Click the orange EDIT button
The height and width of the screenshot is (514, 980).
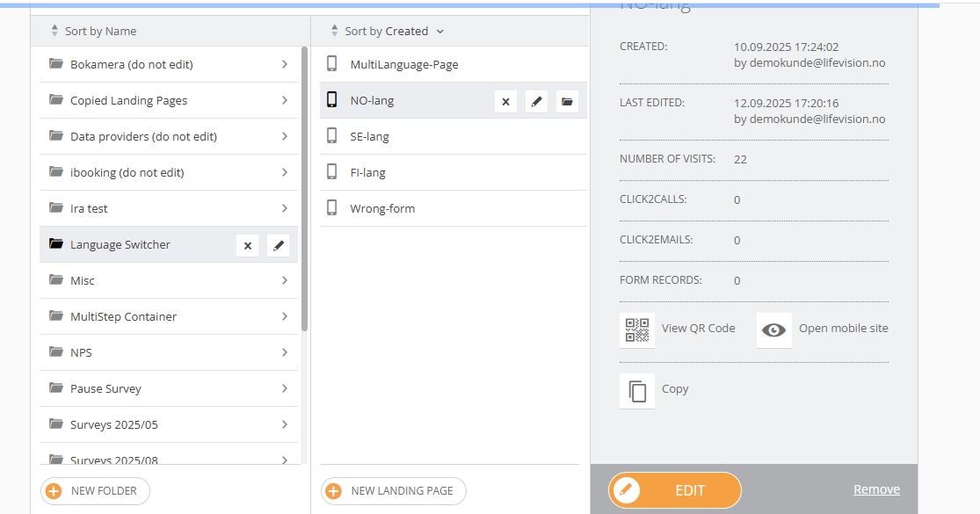[675, 490]
